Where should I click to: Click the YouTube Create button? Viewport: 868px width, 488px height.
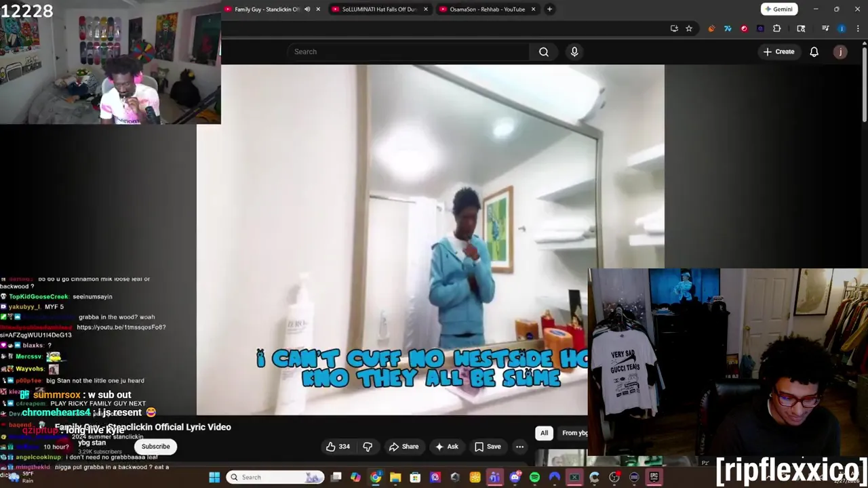coord(778,52)
